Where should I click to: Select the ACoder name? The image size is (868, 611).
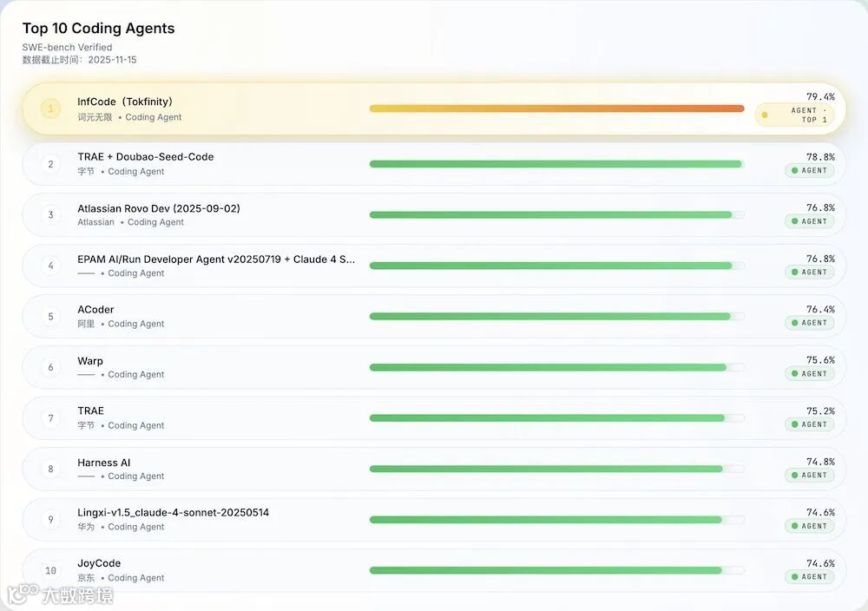click(95, 309)
